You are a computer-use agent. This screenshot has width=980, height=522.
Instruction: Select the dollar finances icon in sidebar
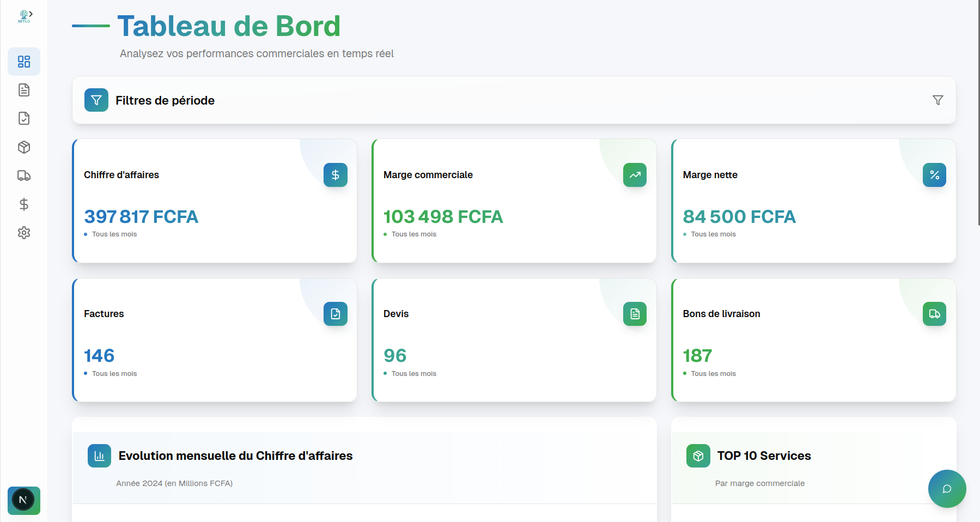point(23,204)
